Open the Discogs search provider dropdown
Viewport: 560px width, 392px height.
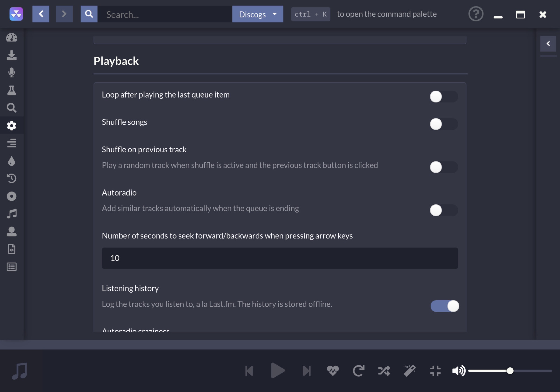[x=258, y=14]
